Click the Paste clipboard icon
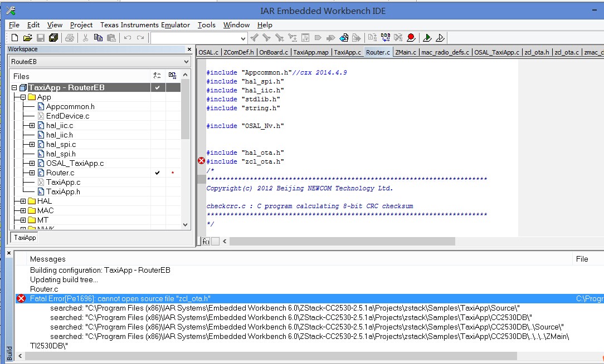The width and height of the screenshot is (604, 364). [x=111, y=38]
